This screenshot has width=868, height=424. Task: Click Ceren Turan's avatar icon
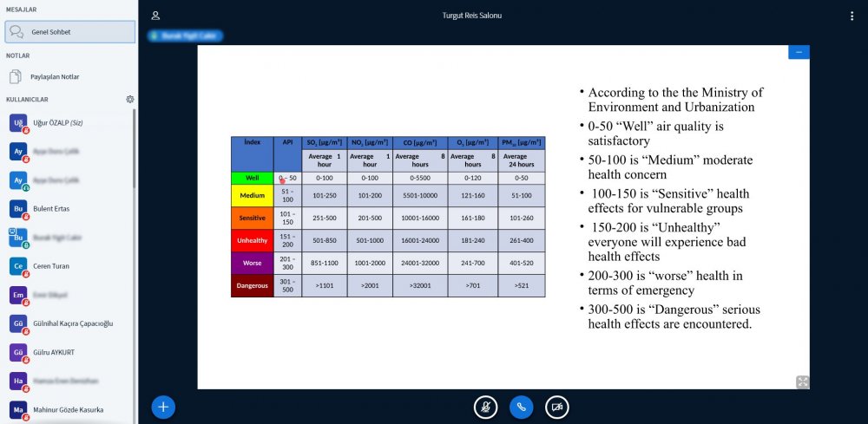pos(18,266)
